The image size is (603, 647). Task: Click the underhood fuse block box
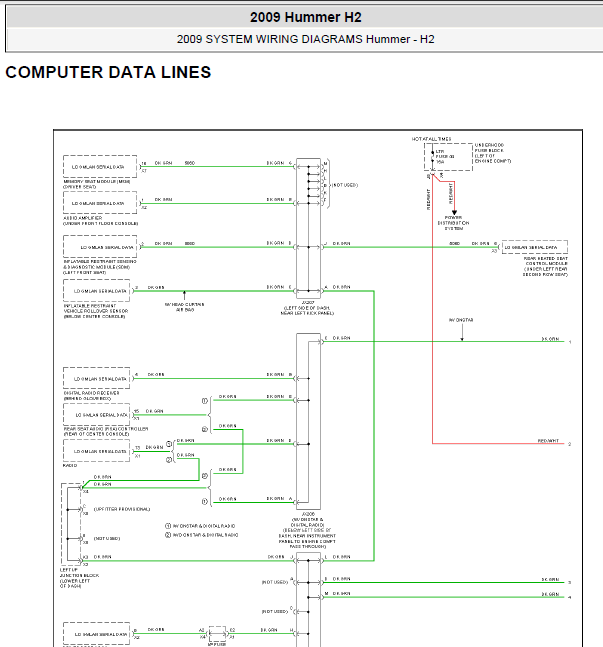[448, 157]
